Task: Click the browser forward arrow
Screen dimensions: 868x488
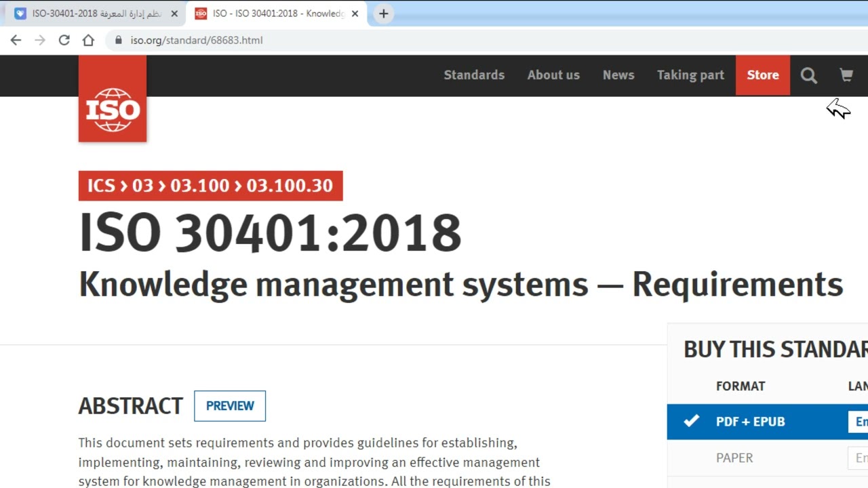Action: click(x=40, y=40)
